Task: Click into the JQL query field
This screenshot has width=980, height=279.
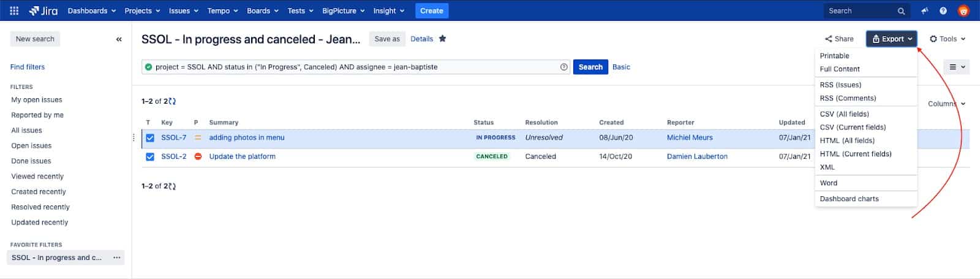Action: tap(355, 67)
